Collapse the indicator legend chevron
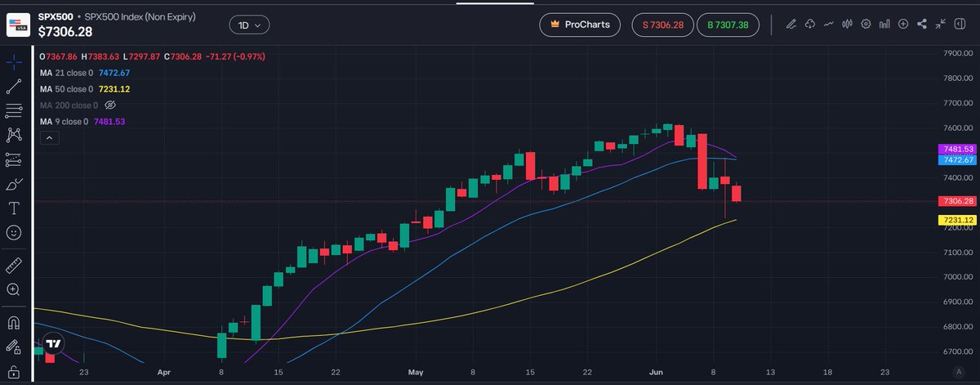The height and width of the screenshot is (385, 980). tap(48, 138)
